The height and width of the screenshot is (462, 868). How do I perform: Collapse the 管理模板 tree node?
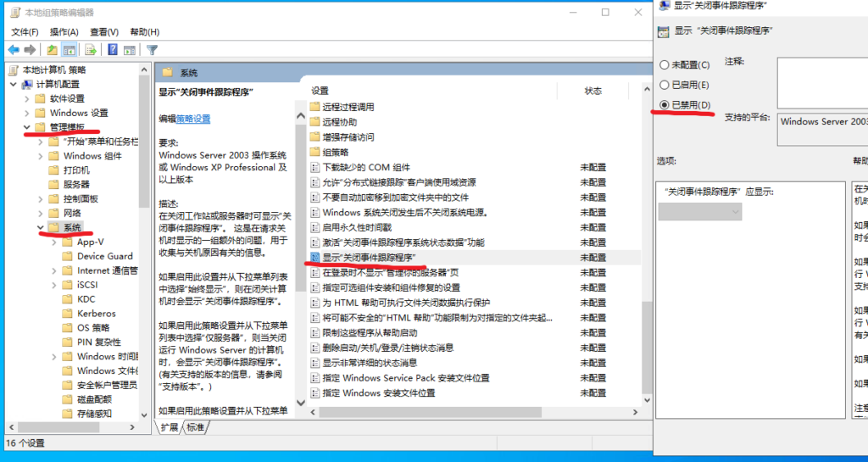(x=27, y=127)
